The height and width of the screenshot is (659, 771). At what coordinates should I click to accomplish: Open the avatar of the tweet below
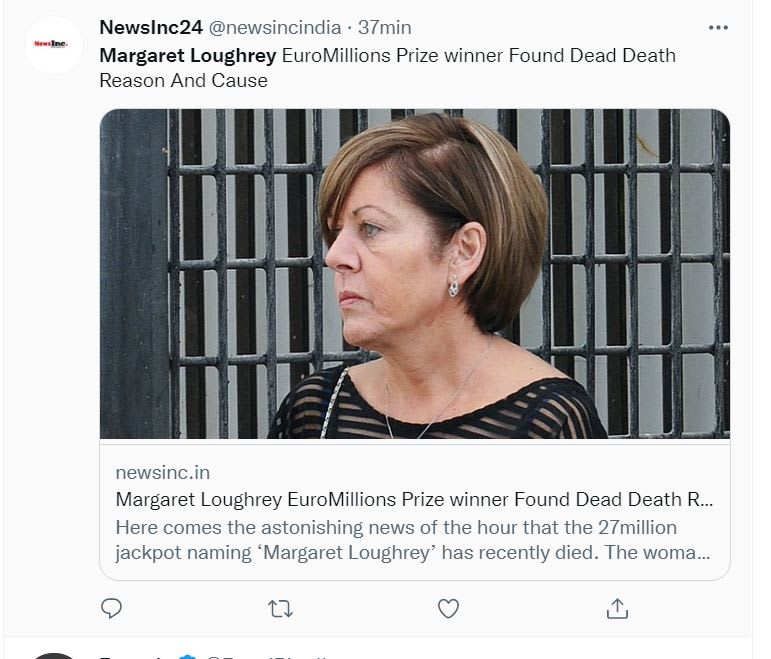tap(54, 655)
